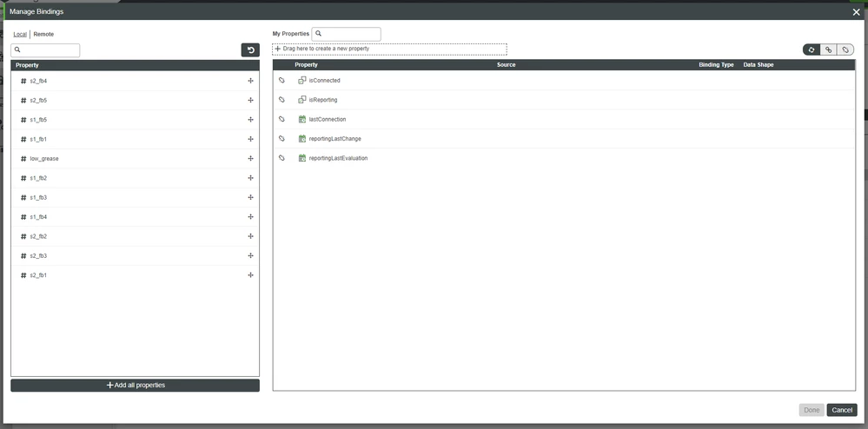Show only unbound properties filter
The height and width of the screenshot is (429, 868).
[x=845, y=49]
